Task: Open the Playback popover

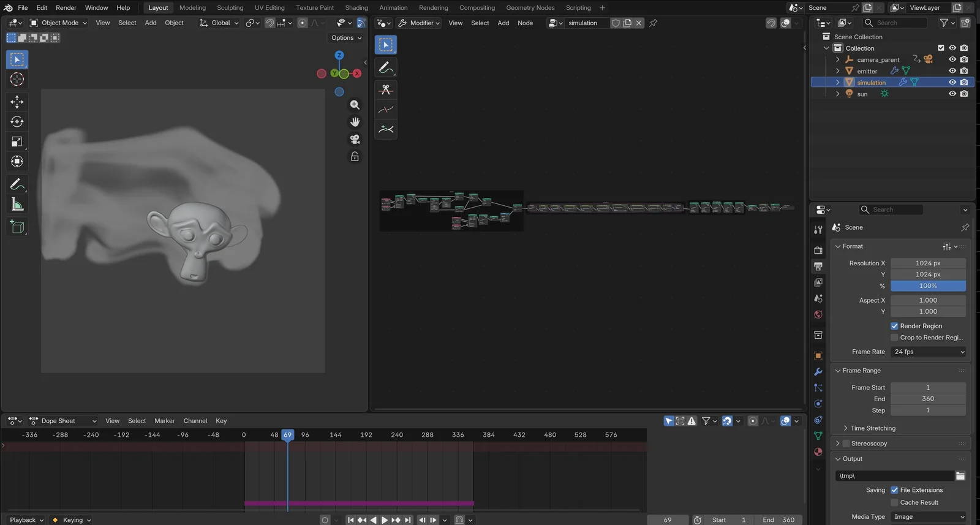Action: (27, 520)
